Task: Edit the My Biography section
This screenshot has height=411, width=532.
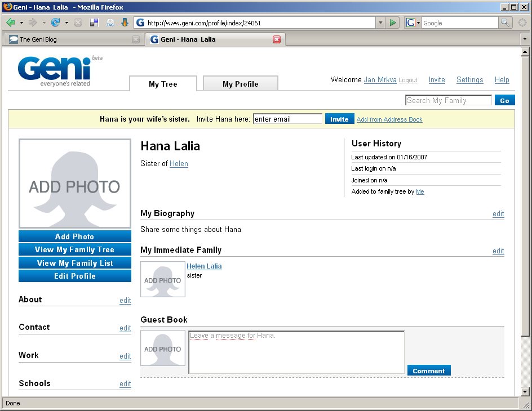Action: (498, 214)
